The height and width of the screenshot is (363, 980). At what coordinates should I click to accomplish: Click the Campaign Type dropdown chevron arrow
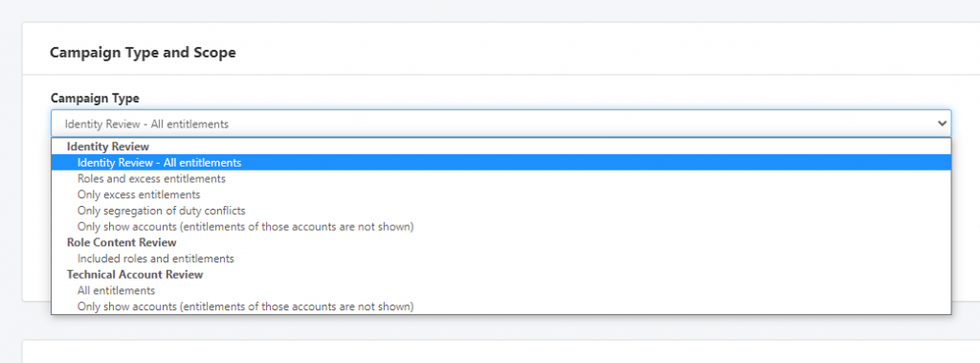point(942,124)
